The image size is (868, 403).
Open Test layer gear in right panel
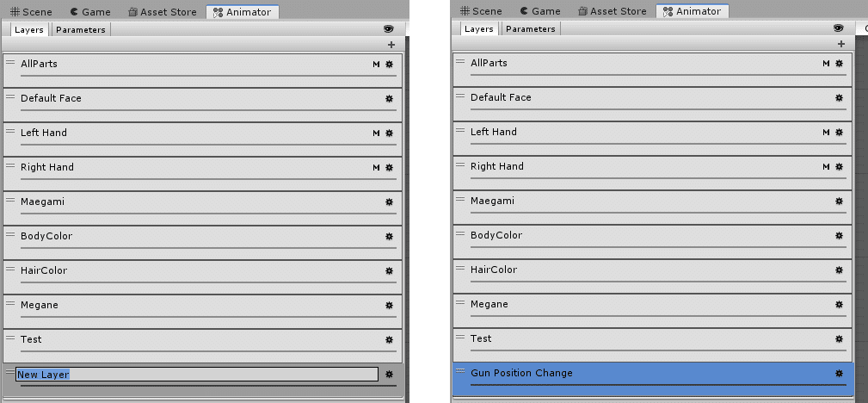point(840,338)
